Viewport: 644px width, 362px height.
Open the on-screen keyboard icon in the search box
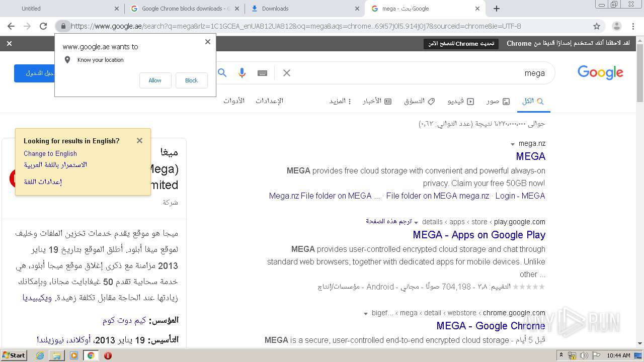262,73
